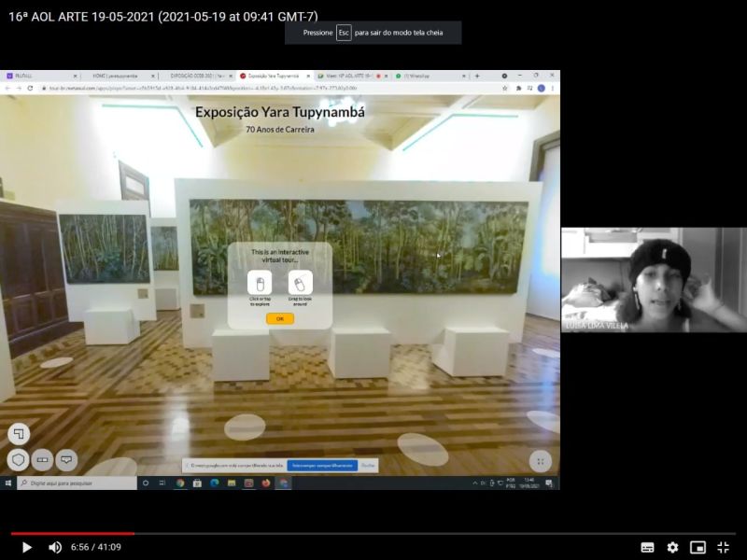747x560 pixels.
Task: Click the 'Click or tap to explore' mouse icon
Action: click(260, 284)
